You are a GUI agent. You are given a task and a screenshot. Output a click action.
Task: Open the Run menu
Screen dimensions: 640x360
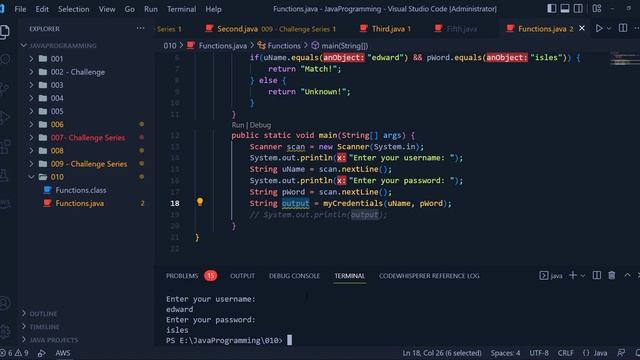pyautogui.click(x=151, y=9)
